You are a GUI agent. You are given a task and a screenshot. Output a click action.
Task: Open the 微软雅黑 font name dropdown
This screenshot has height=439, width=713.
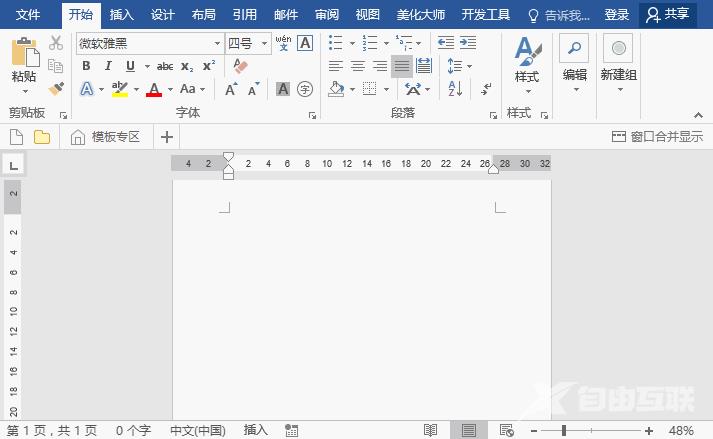pos(218,43)
